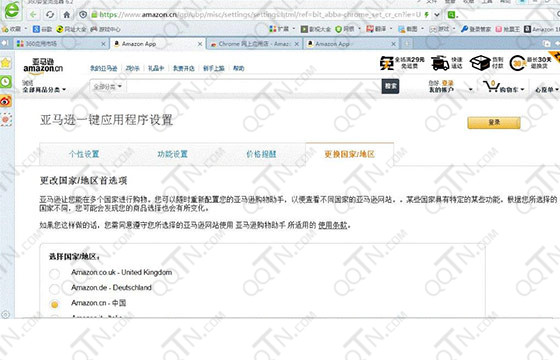Select the 更换国家/地区 tab
Screen dimensions: 560x360
coord(350,154)
